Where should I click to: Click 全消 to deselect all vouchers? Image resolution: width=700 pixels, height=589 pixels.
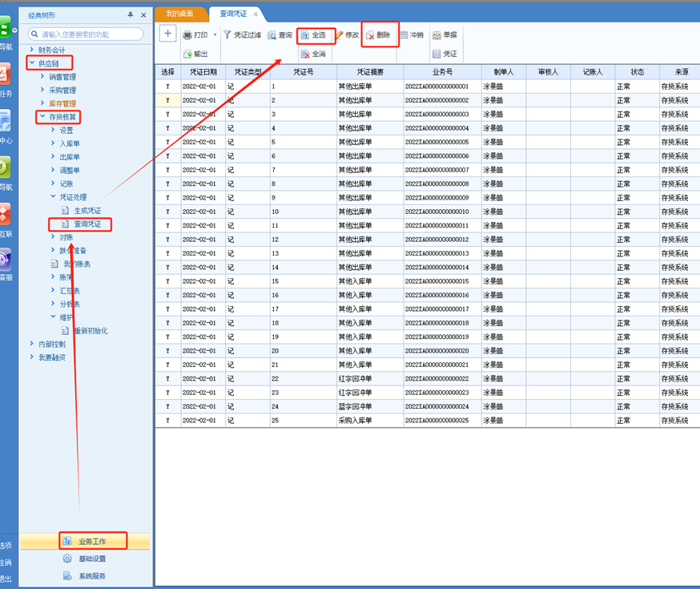pyautogui.click(x=313, y=54)
